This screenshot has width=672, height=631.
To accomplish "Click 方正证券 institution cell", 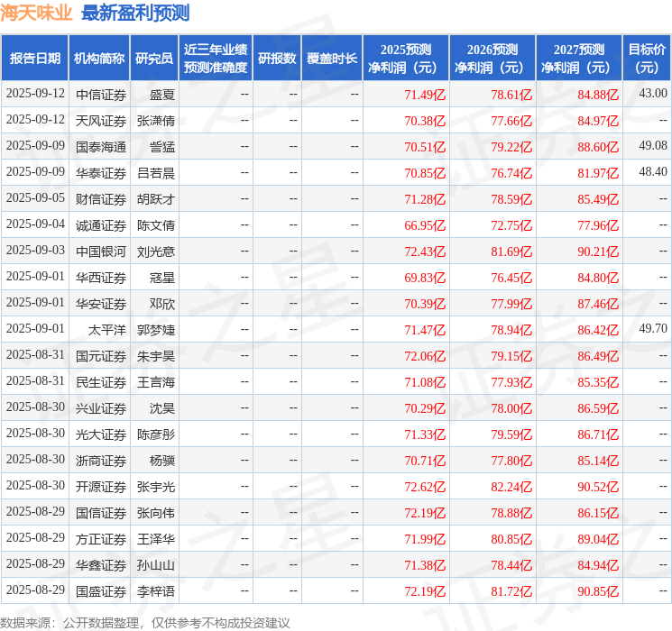I will [x=101, y=539].
